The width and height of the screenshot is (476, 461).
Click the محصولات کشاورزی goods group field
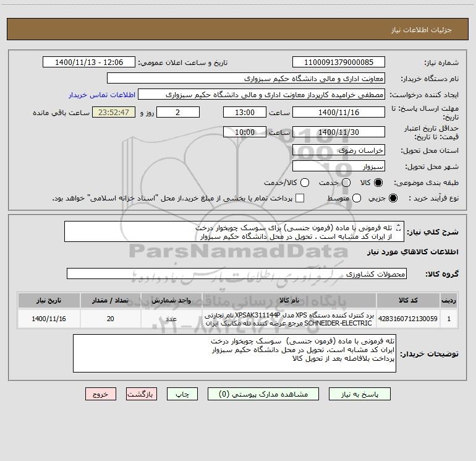tap(237, 274)
